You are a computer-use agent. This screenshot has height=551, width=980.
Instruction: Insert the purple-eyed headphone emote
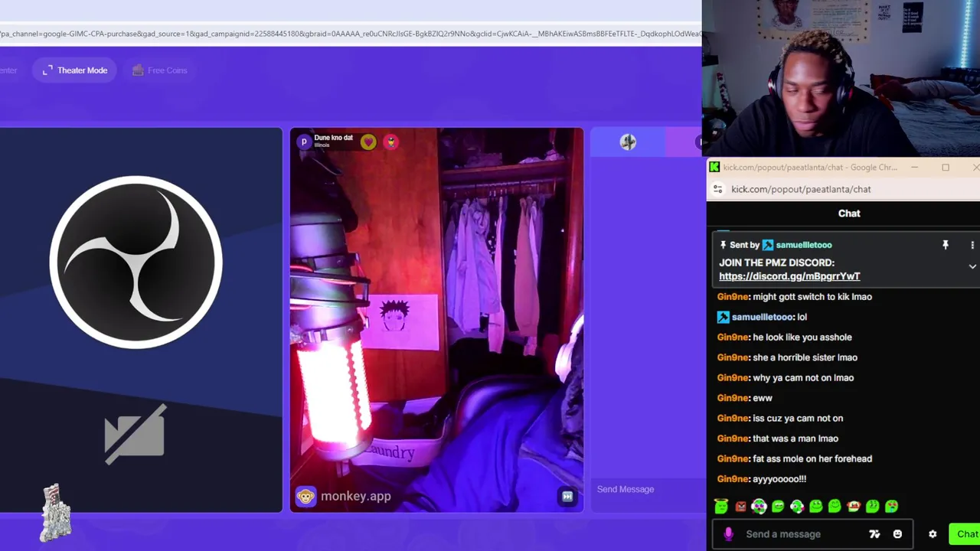[x=759, y=506]
